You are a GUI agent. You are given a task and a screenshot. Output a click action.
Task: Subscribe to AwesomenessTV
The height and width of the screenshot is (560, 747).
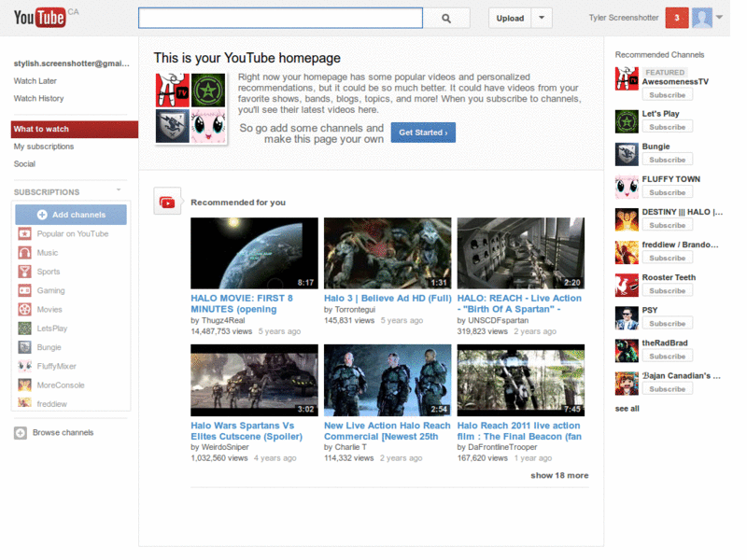[667, 95]
